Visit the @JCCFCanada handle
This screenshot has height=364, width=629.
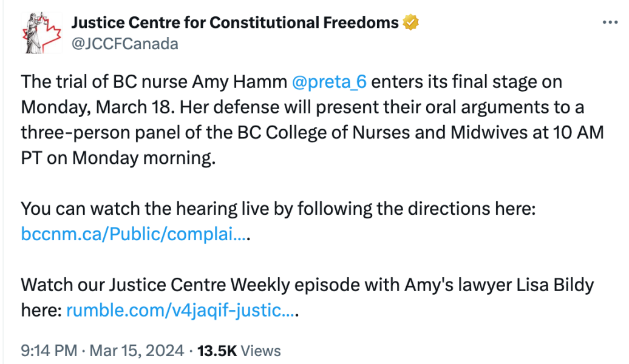coord(123,43)
